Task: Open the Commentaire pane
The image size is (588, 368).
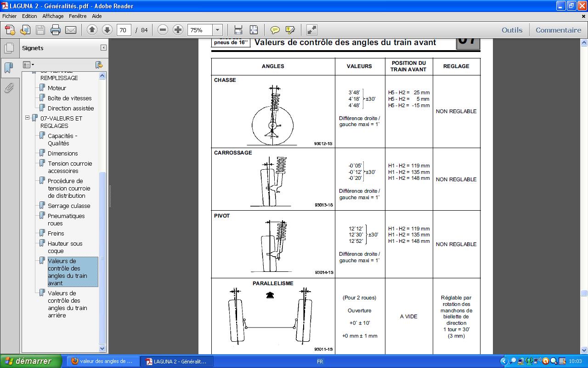Action: 558,30
